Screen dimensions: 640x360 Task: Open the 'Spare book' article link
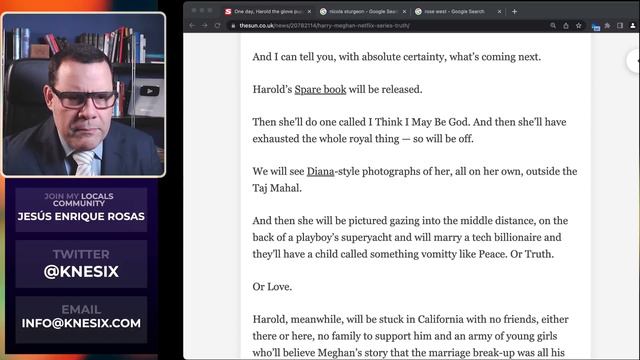[x=320, y=89]
